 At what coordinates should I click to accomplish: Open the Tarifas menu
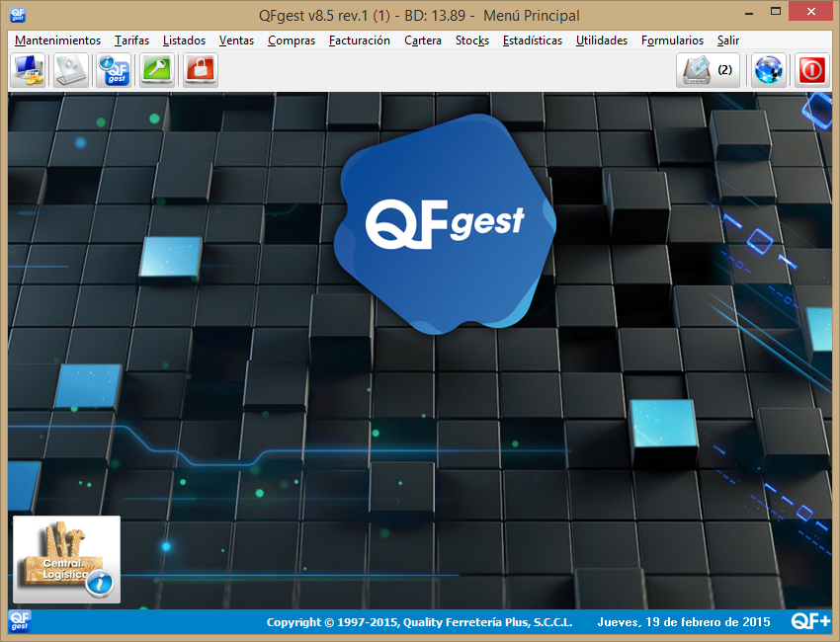tap(131, 40)
